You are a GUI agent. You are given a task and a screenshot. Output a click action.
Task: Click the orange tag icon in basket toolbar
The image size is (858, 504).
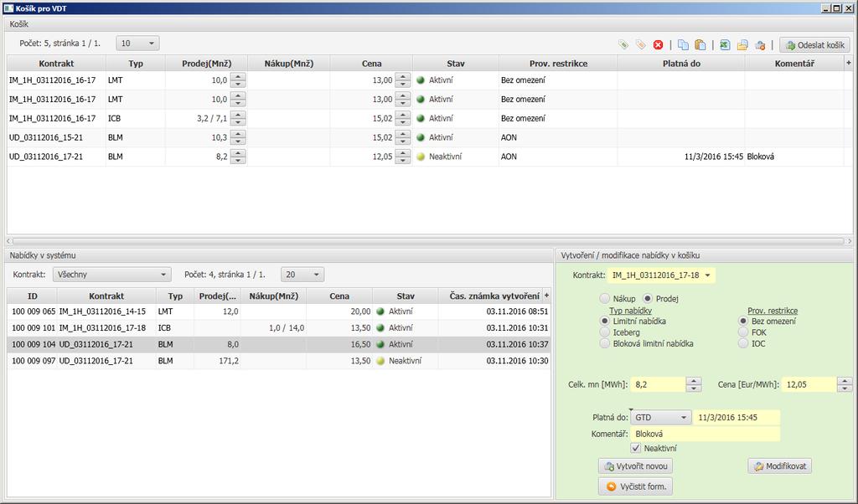coord(641,45)
